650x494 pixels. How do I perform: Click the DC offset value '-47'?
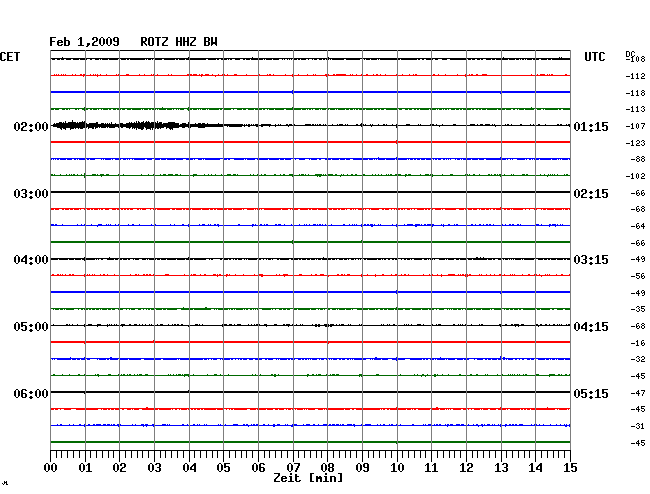coord(638,393)
